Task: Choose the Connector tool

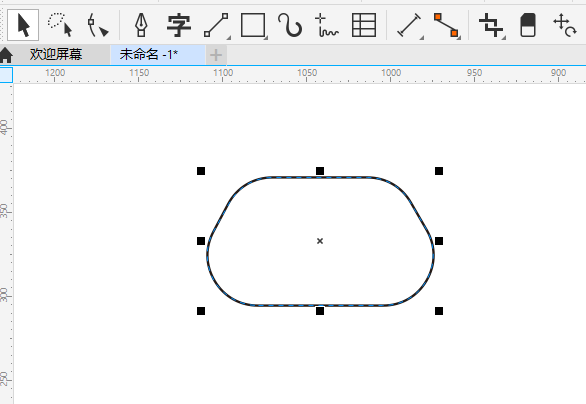Action: point(447,25)
